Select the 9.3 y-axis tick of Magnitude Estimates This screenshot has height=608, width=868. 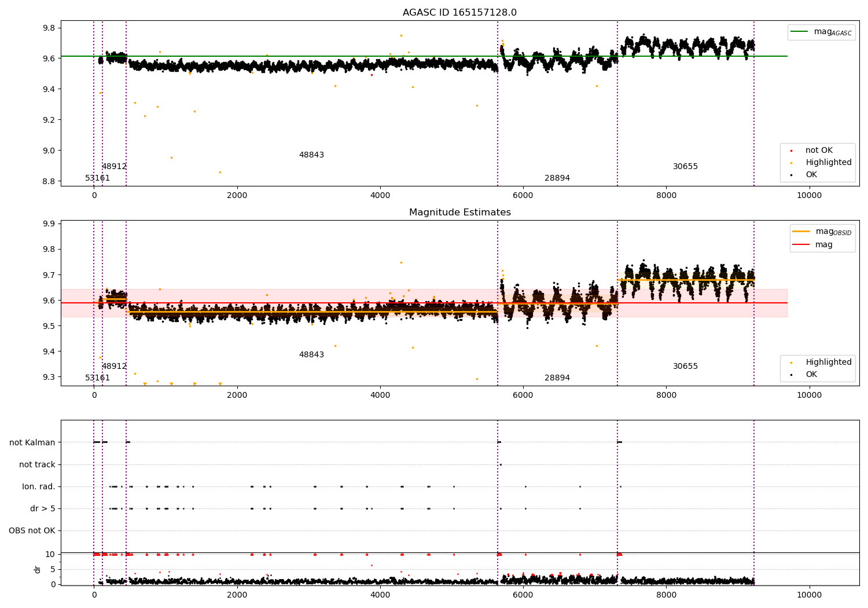[x=49, y=377]
